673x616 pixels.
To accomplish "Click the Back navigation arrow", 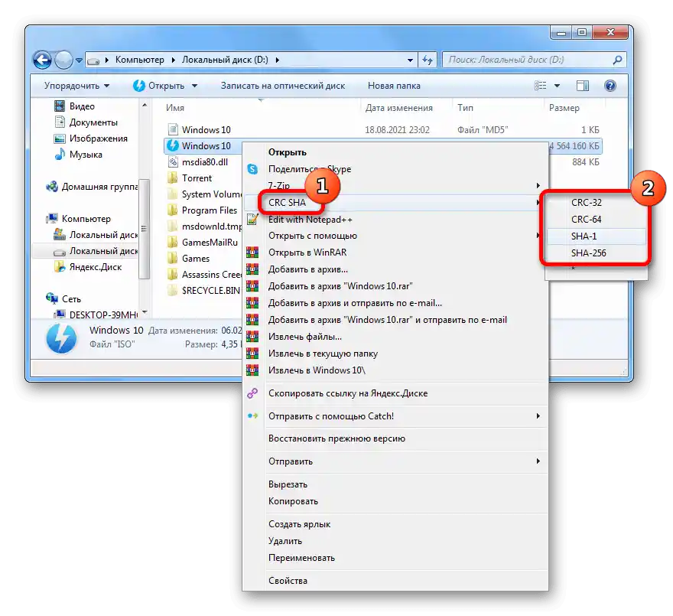I will (x=43, y=60).
